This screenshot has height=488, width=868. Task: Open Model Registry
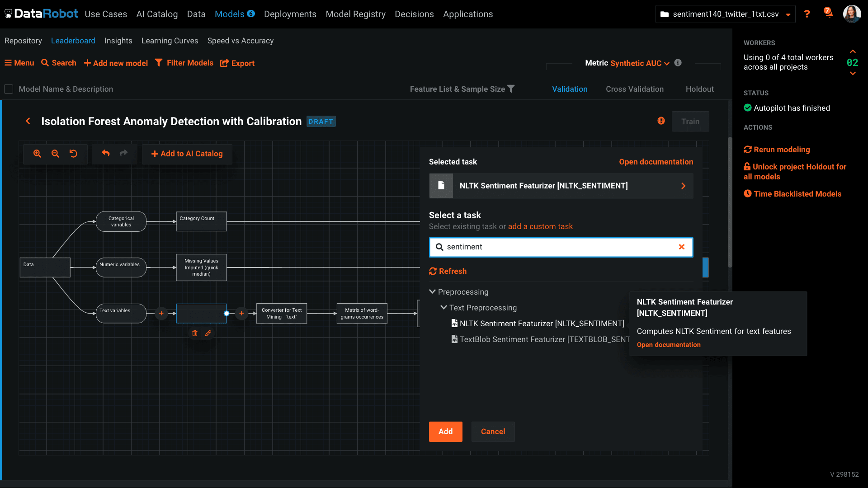356,14
